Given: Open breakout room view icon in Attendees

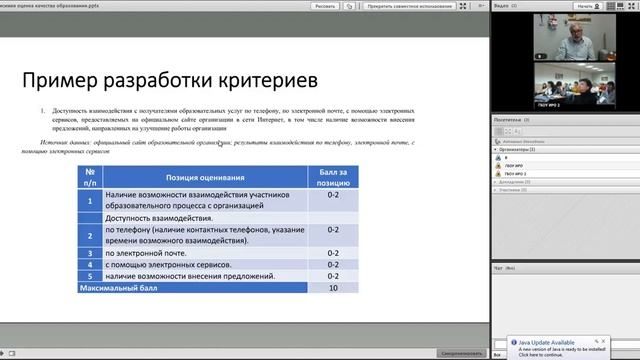Looking at the screenshot, I should tap(508, 131).
